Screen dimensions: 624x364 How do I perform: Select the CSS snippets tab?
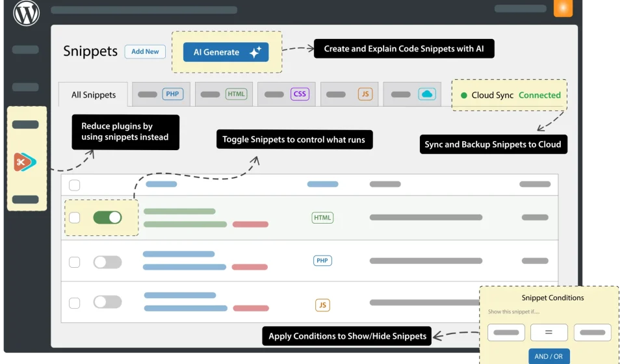pos(287,94)
